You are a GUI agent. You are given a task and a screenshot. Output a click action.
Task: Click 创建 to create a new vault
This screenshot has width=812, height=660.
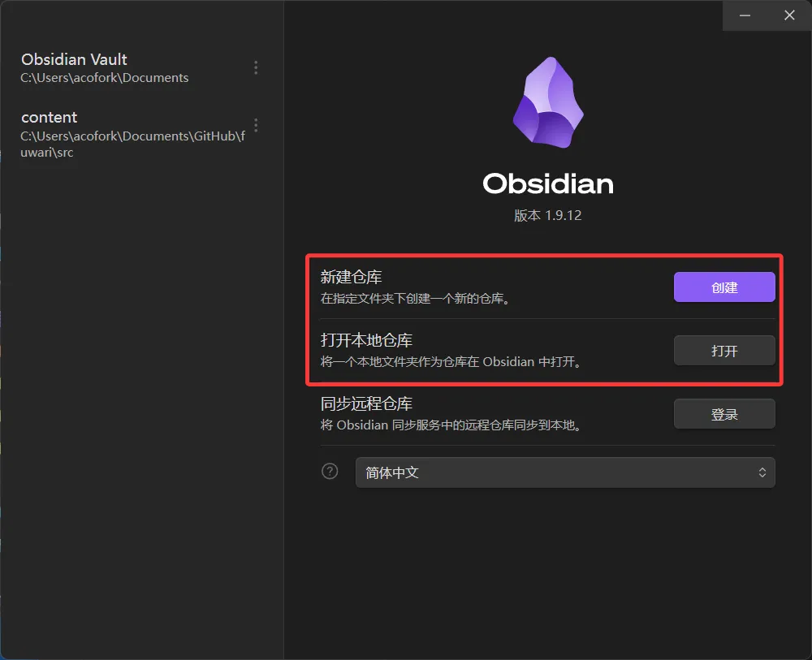pos(724,287)
